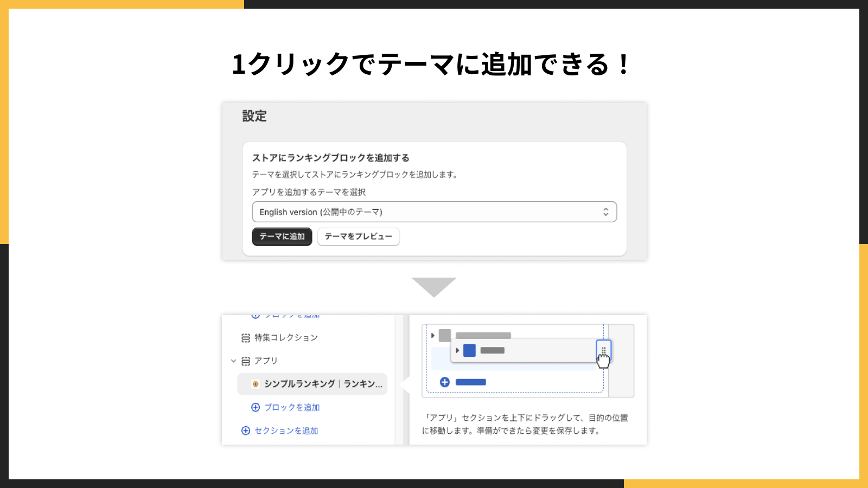Select the アプリ section label
Image resolution: width=868 pixels, height=488 pixels.
coord(266,361)
